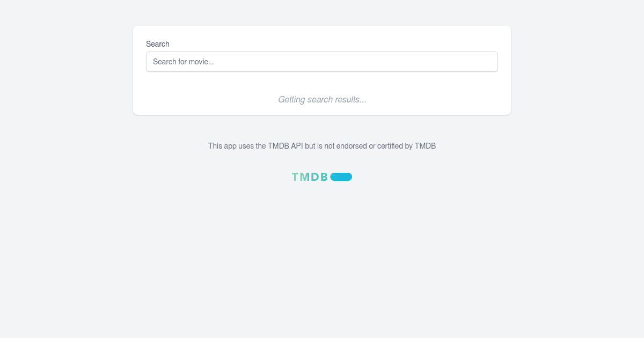Click the top edge of the search card
The height and width of the screenshot is (338, 644).
(322, 26)
